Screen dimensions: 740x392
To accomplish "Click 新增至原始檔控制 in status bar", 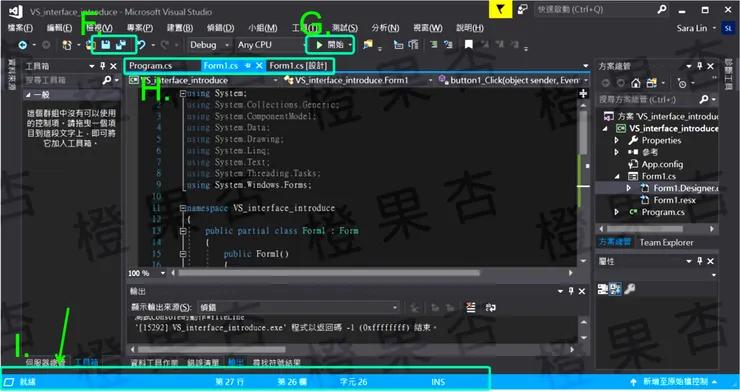I will coord(675,382).
